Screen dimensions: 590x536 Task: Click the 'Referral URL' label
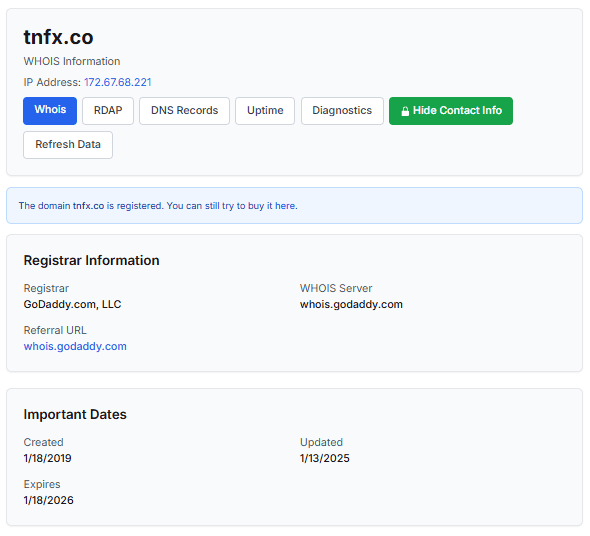click(x=55, y=330)
